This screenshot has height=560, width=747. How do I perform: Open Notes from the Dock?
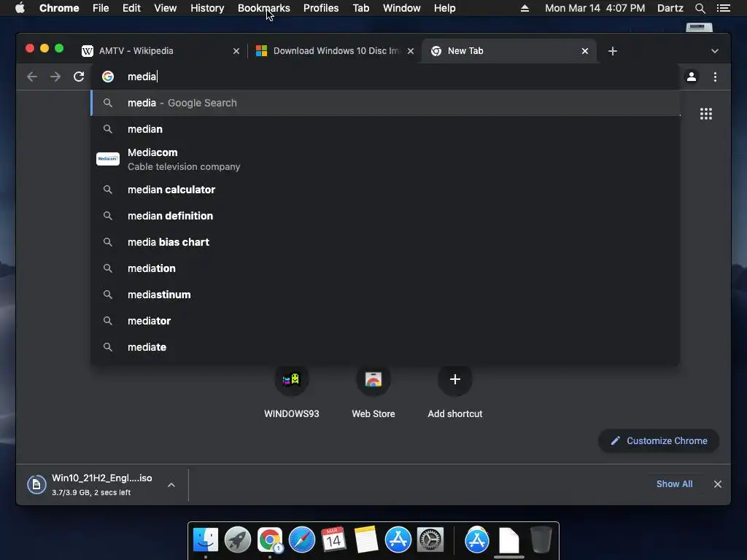pos(366,540)
